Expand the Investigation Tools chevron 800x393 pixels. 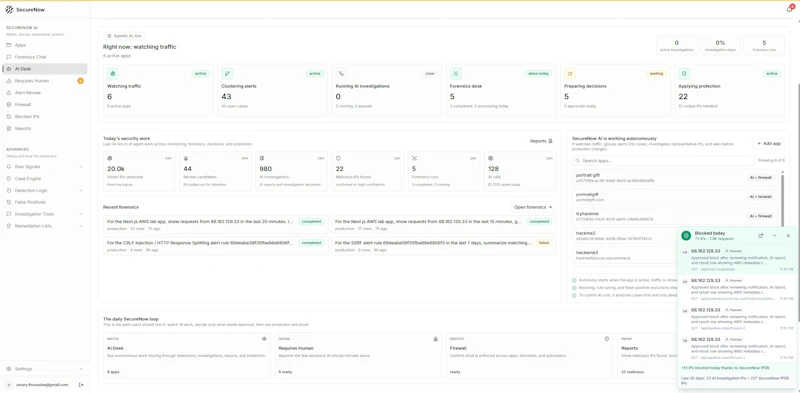click(x=82, y=214)
